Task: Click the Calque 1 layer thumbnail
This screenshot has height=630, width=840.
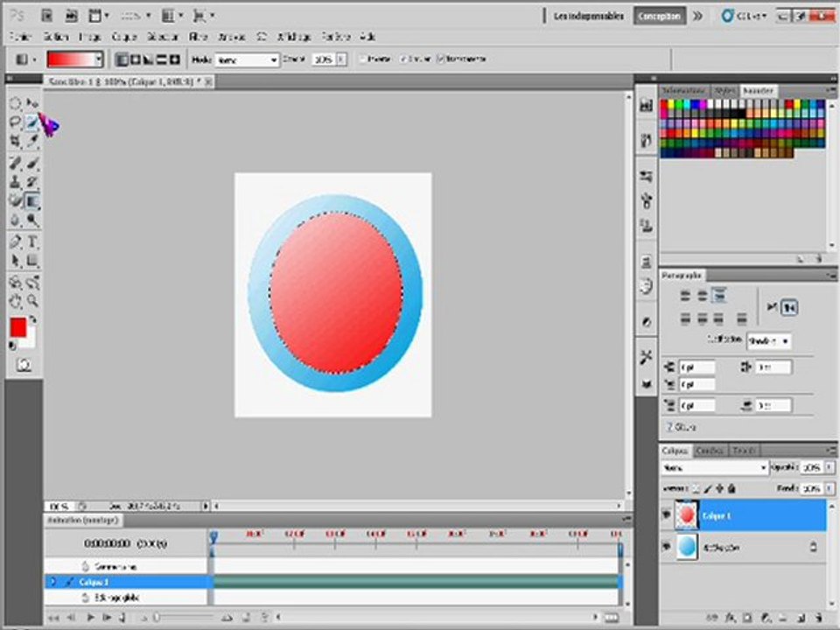Action: click(687, 515)
